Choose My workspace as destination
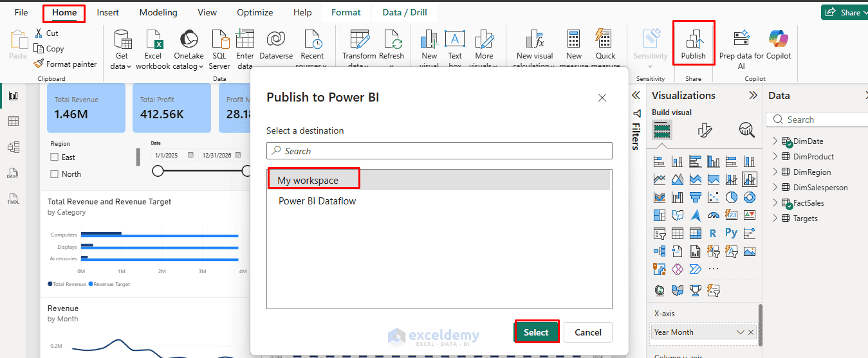 (x=438, y=181)
